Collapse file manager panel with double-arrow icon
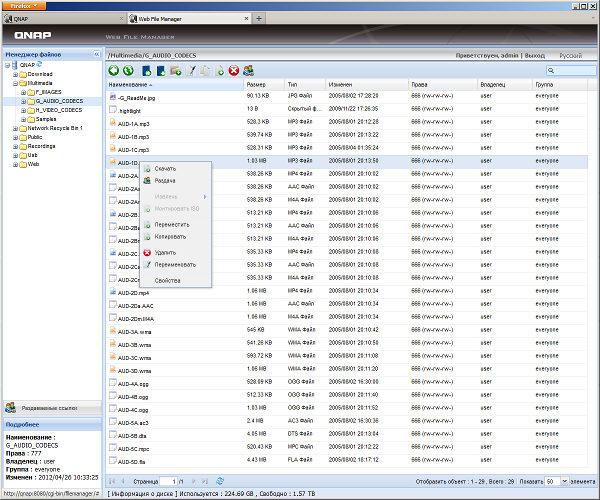The image size is (600, 500). coord(97,54)
